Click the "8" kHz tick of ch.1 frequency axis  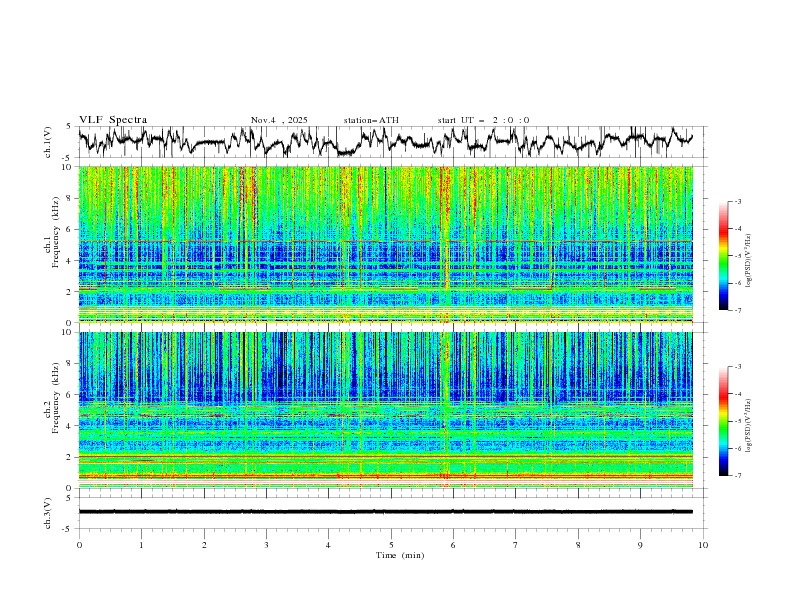click(x=71, y=198)
